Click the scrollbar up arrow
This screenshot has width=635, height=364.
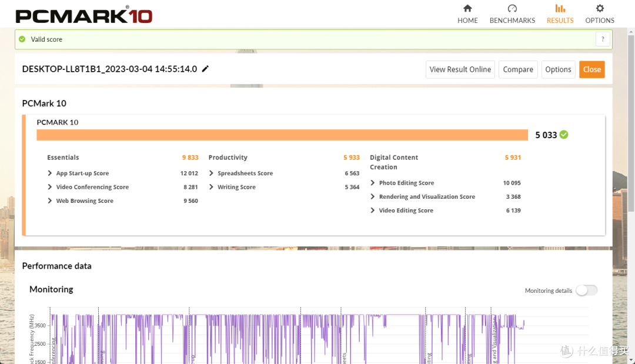click(x=631, y=32)
